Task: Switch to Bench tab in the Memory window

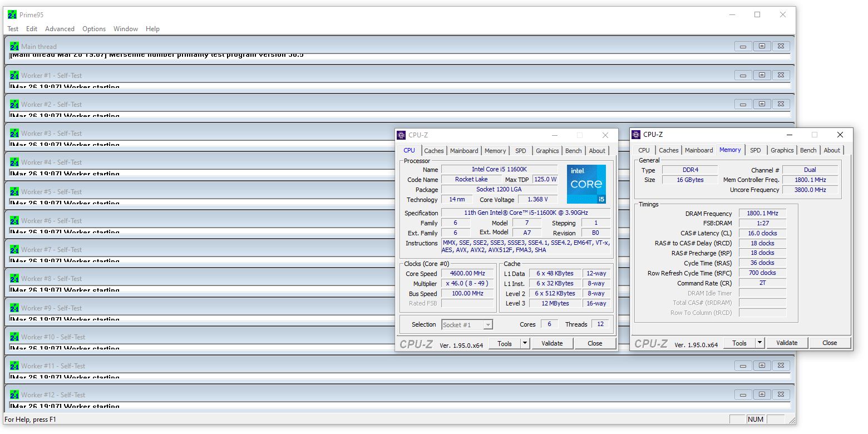Action: 808,150
